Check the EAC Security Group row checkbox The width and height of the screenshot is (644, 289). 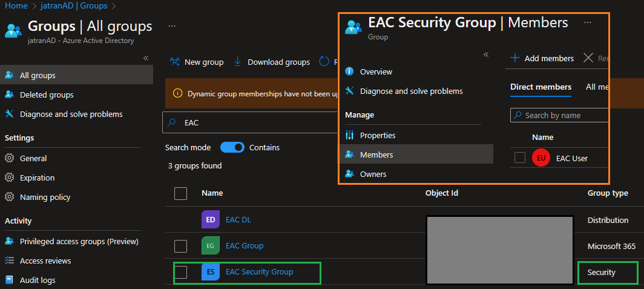click(x=181, y=272)
